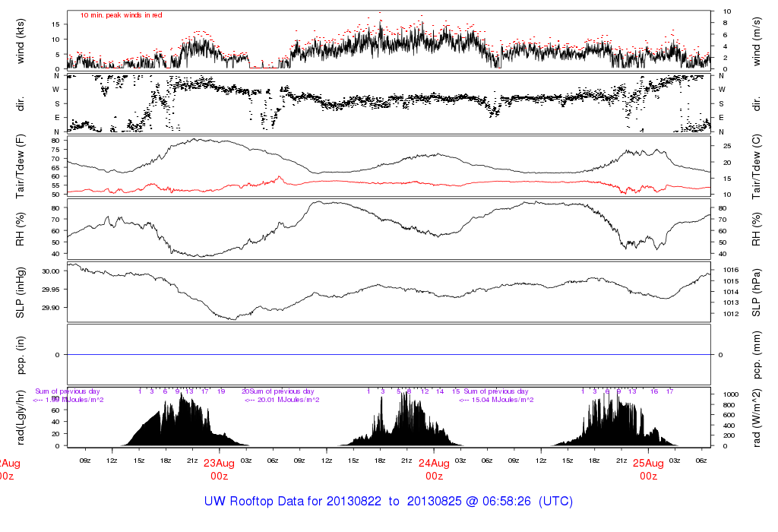Click the '29.90' tick on the SLP axis
The width and height of the screenshot is (778, 532).
(x=51, y=309)
